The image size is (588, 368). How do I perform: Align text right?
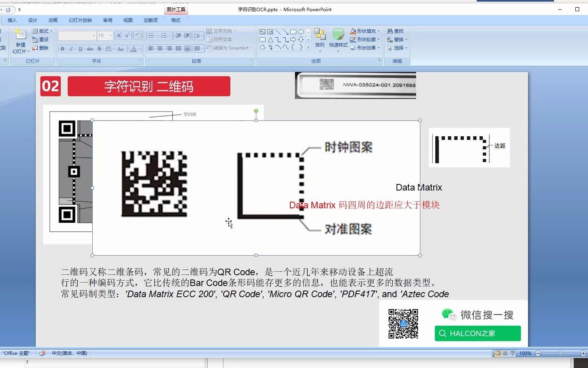[169, 49]
